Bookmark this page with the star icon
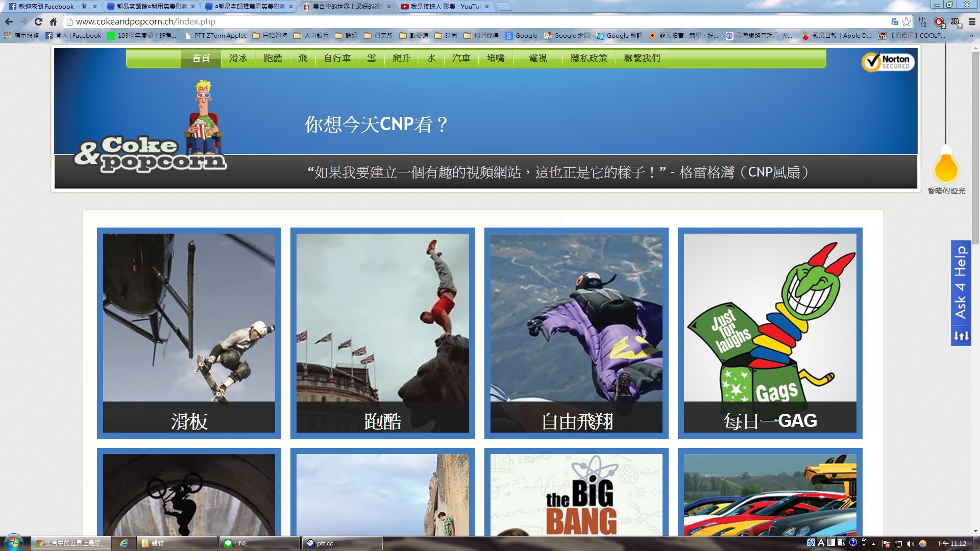This screenshot has width=980, height=551. (906, 21)
